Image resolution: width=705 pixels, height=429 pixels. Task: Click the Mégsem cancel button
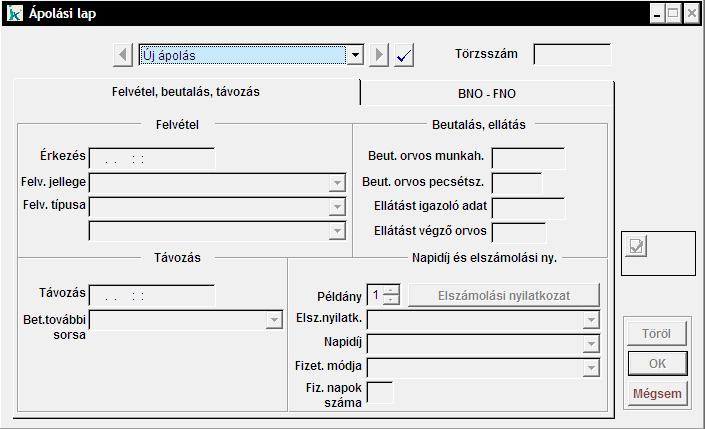(657, 393)
